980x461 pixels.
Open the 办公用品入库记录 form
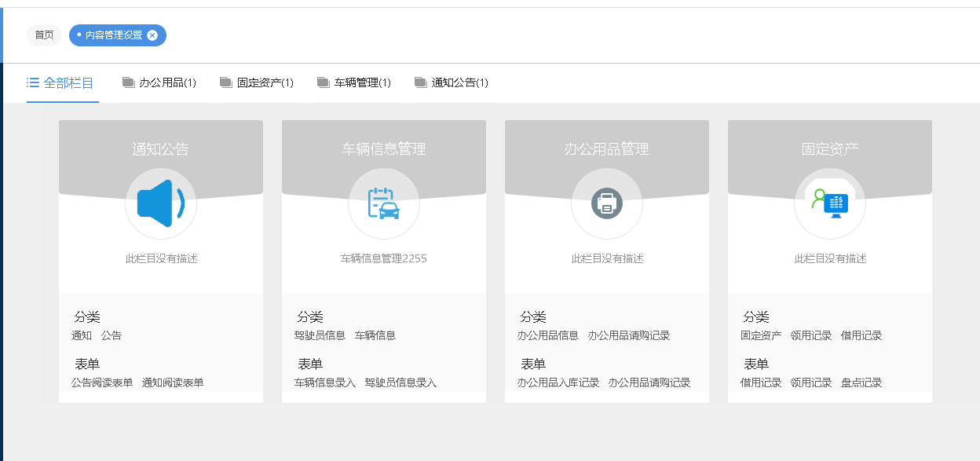(x=558, y=382)
